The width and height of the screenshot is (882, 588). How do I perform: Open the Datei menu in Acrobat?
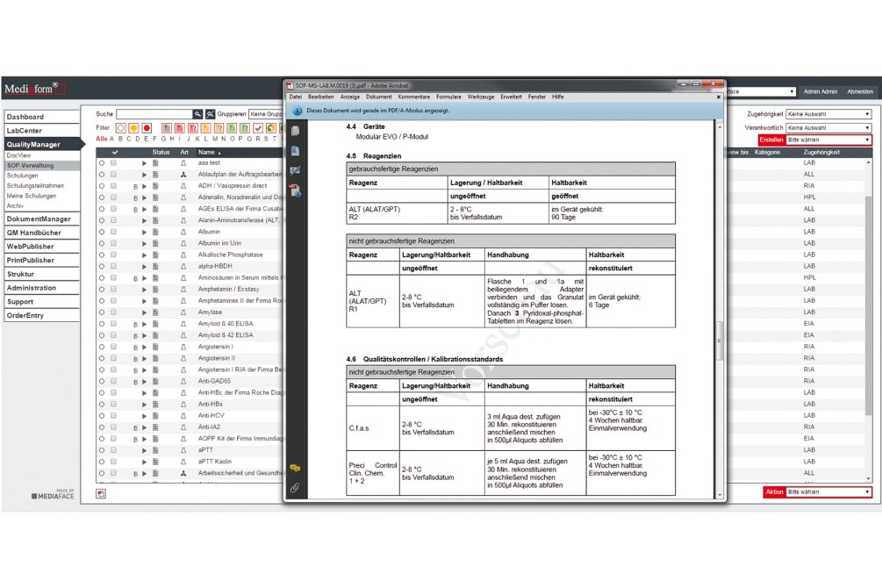tap(295, 97)
